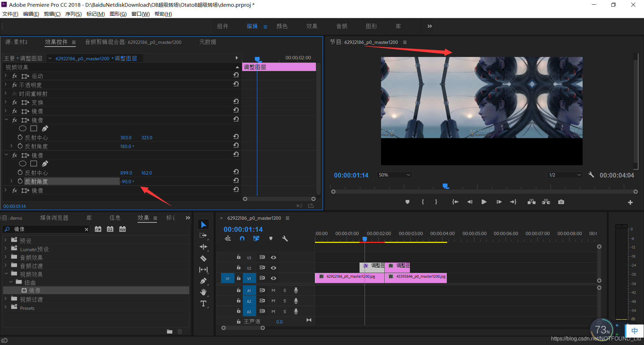
Task: Select the Razor tool
Action: [203, 258]
